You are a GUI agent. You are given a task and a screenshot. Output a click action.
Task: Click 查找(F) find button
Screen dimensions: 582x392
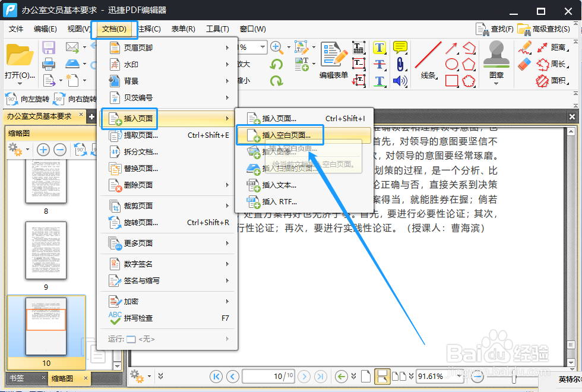coord(495,29)
